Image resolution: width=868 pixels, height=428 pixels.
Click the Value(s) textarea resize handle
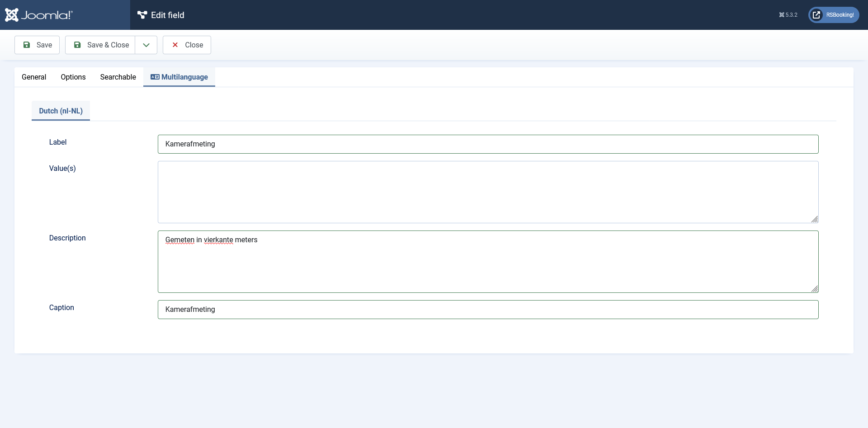[x=815, y=219]
